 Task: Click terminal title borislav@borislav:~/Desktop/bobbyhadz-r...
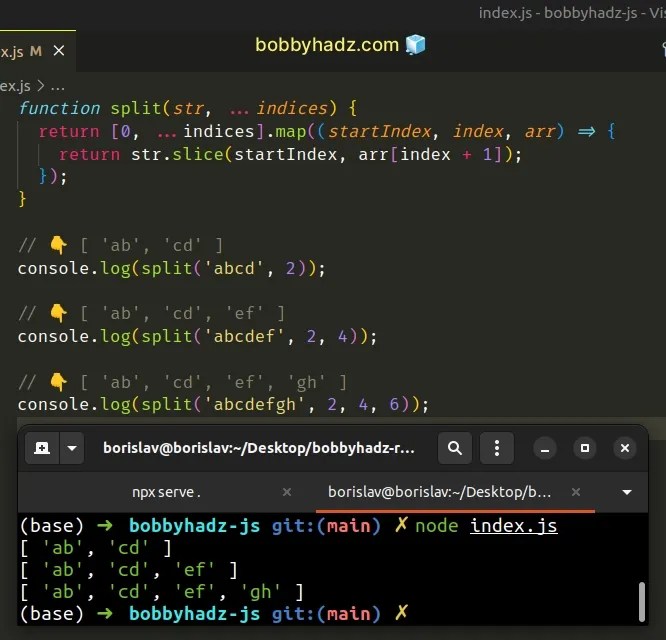coord(259,448)
